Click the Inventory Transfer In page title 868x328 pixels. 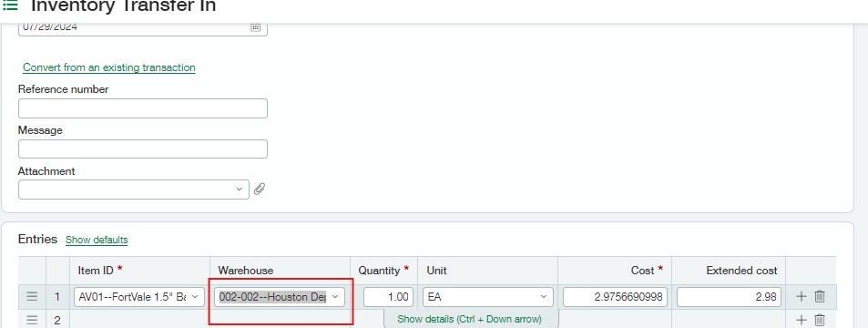coord(124,6)
